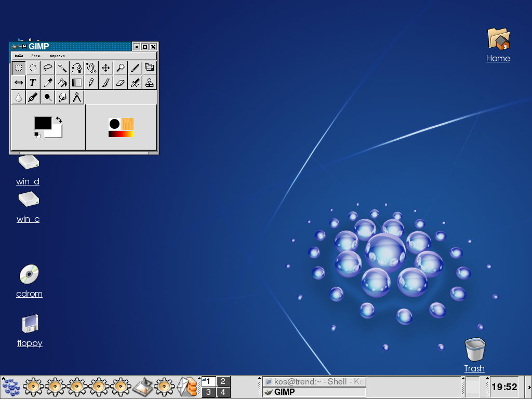The width and height of the screenshot is (532, 399).
Task: Pick the Color Picker eyedropper tool
Action: coord(47,83)
